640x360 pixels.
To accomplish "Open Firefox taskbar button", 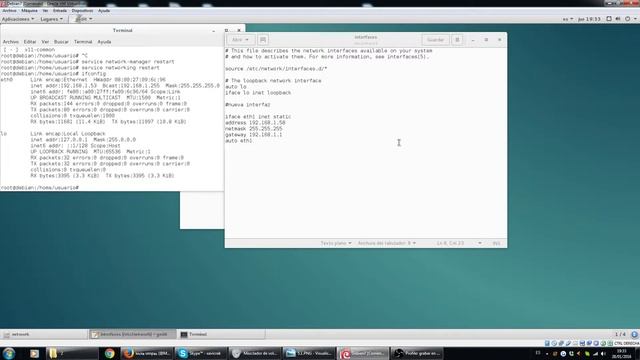I will coord(147,353).
